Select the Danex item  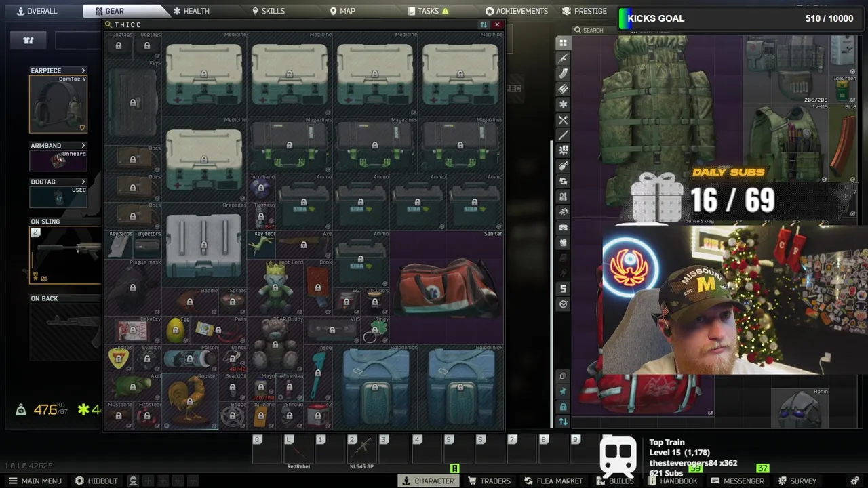pos(233,359)
